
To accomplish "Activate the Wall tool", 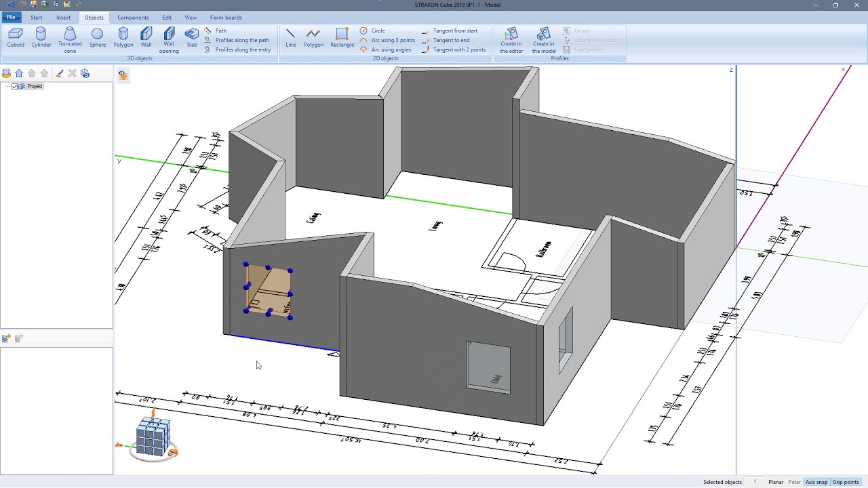I will (x=146, y=38).
